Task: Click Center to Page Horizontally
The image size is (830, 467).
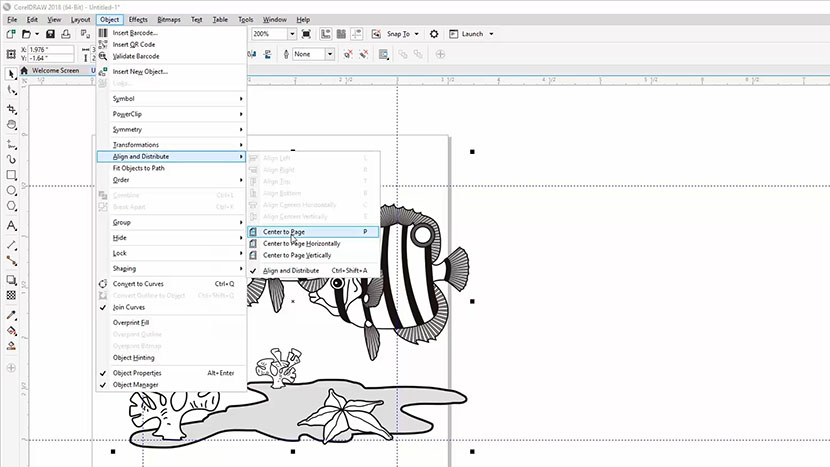Action: point(301,243)
